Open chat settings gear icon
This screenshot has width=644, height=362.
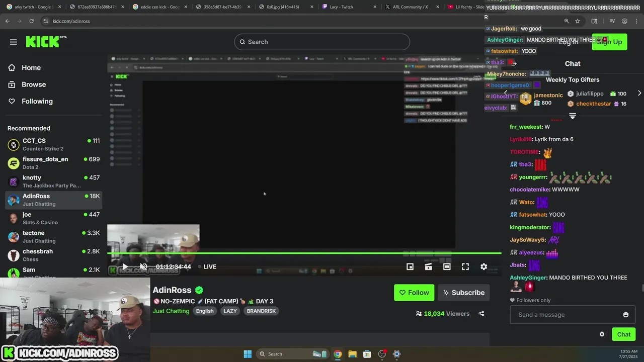click(x=602, y=334)
